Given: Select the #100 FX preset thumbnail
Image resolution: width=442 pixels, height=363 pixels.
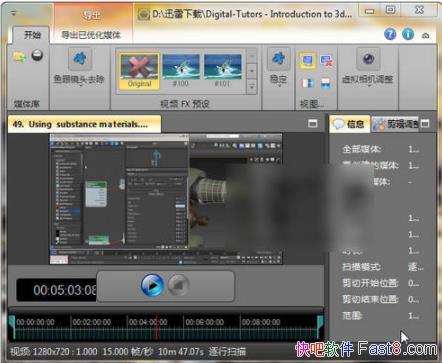Looking at the screenshot, I should [x=181, y=71].
